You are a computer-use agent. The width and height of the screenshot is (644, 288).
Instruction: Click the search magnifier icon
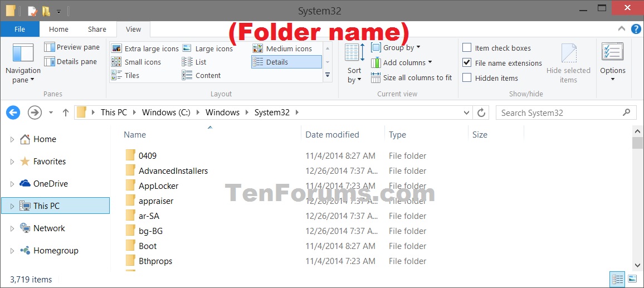626,112
